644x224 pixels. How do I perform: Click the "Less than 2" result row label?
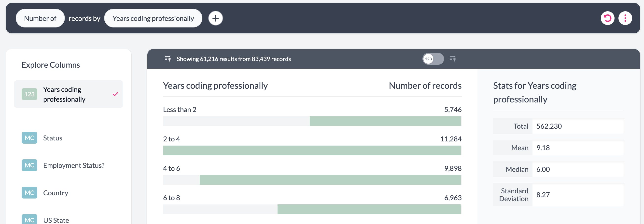tap(180, 110)
